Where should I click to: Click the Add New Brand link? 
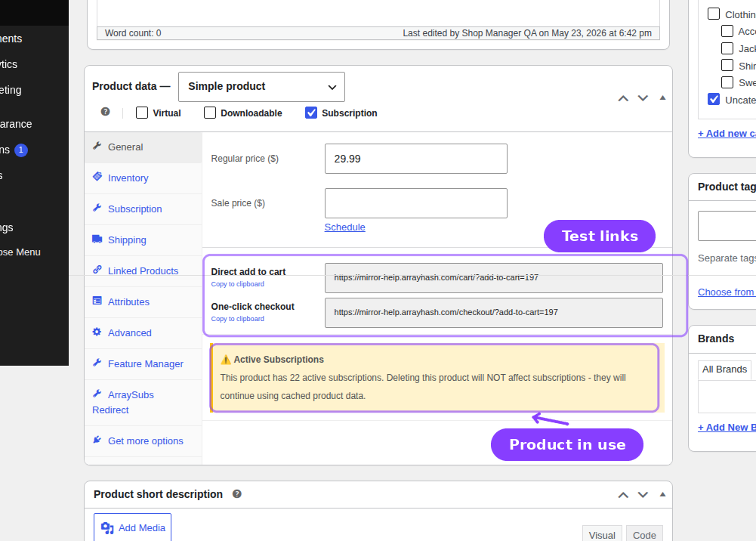point(727,427)
